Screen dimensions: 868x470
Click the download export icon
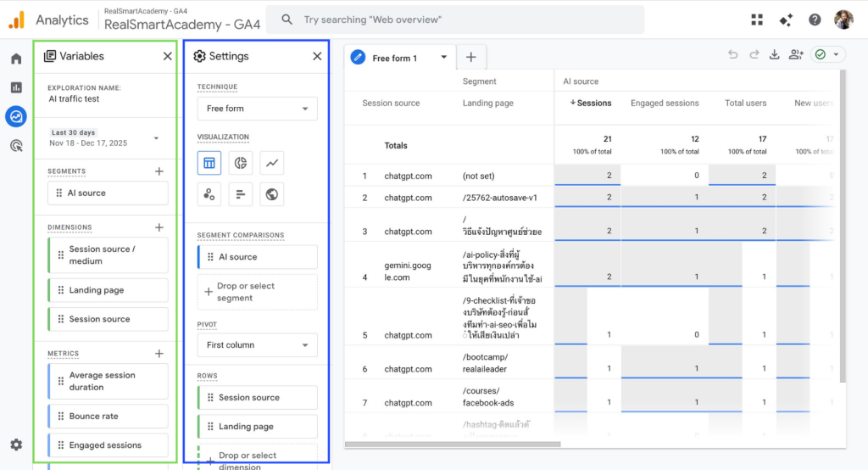(774, 55)
